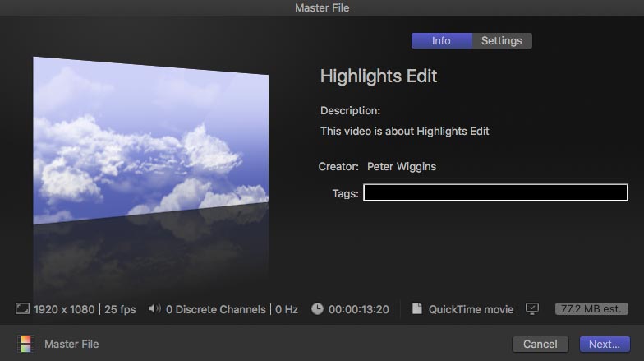This screenshot has height=361, width=644.
Task: Click the QuickTime movie document icon
Action: [417, 309]
